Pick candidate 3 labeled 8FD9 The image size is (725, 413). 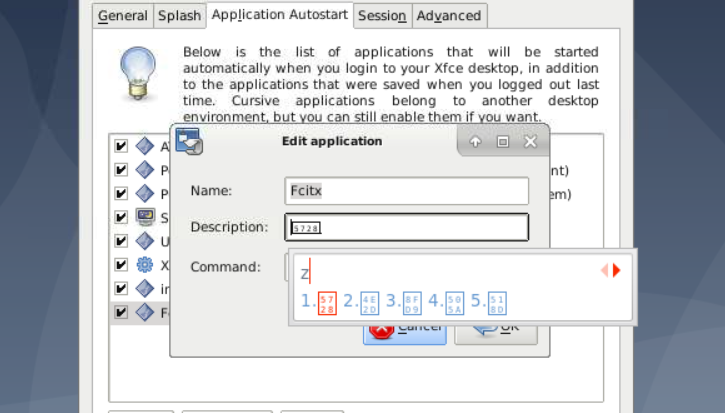404,303
